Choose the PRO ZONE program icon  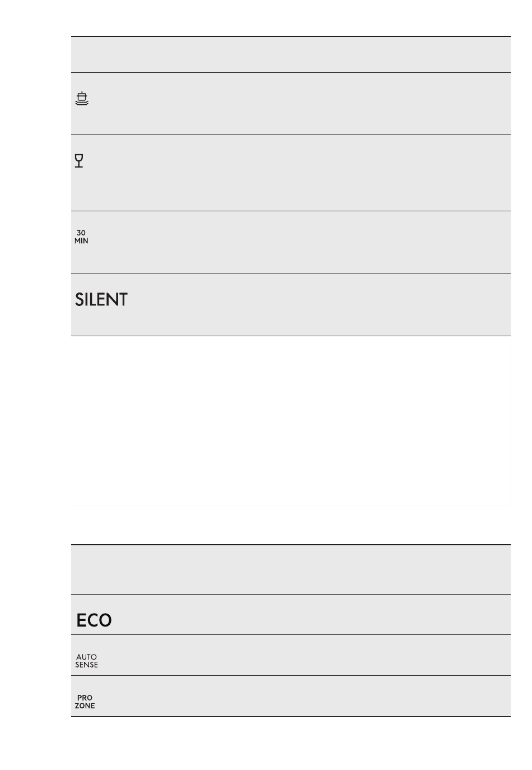pos(85,702)
